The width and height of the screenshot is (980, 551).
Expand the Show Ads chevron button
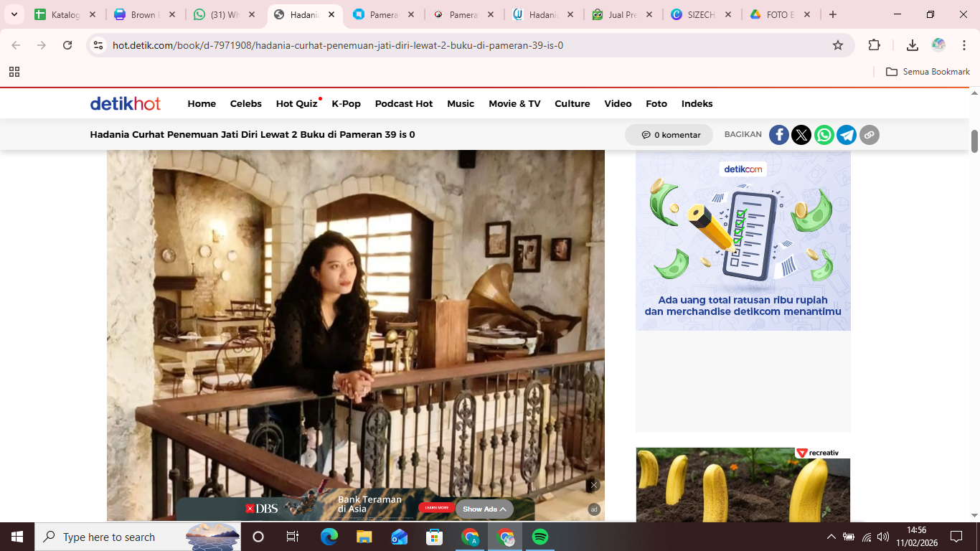[x=484, y=509]
